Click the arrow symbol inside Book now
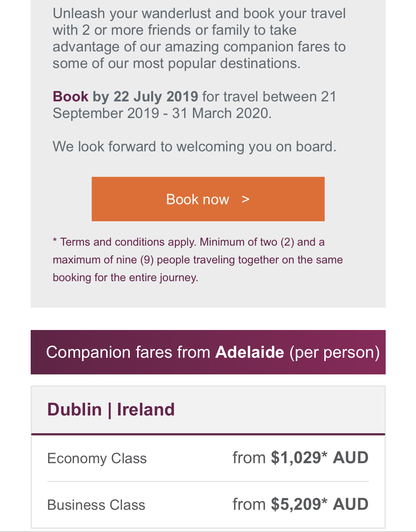 (x=246, y=199)
